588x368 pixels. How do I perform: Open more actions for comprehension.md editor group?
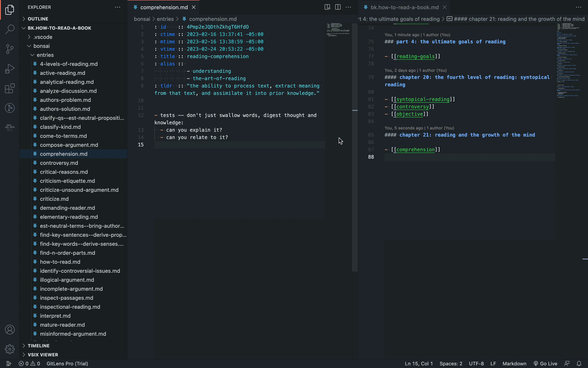[x=348, y=7]
